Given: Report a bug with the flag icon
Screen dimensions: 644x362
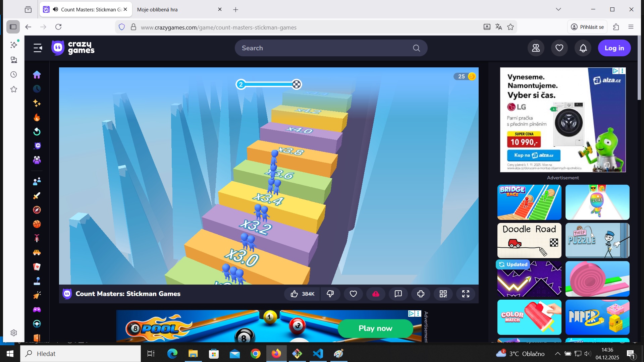Looking at the screenshot, I should click(398, 294).
